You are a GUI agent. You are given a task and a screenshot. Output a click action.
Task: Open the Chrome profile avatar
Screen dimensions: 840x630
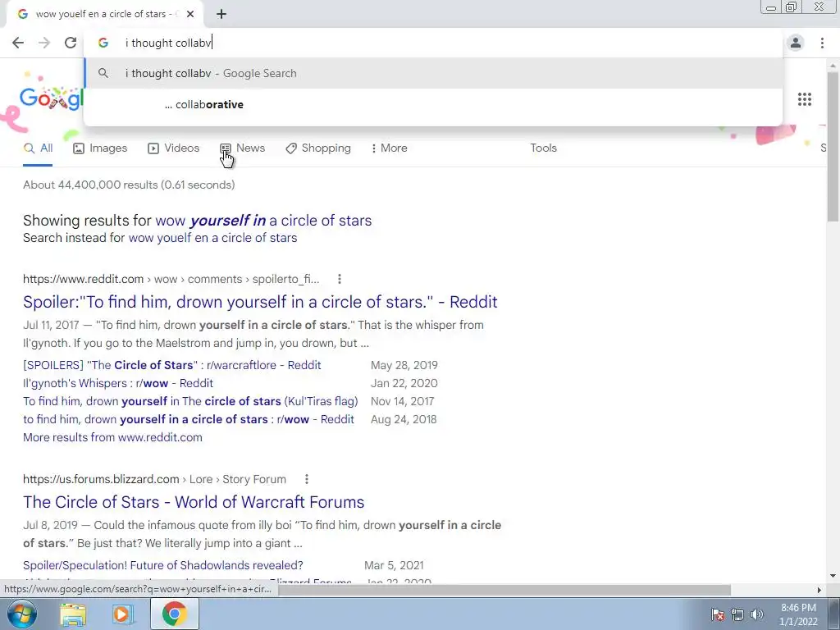click(796, 43)
